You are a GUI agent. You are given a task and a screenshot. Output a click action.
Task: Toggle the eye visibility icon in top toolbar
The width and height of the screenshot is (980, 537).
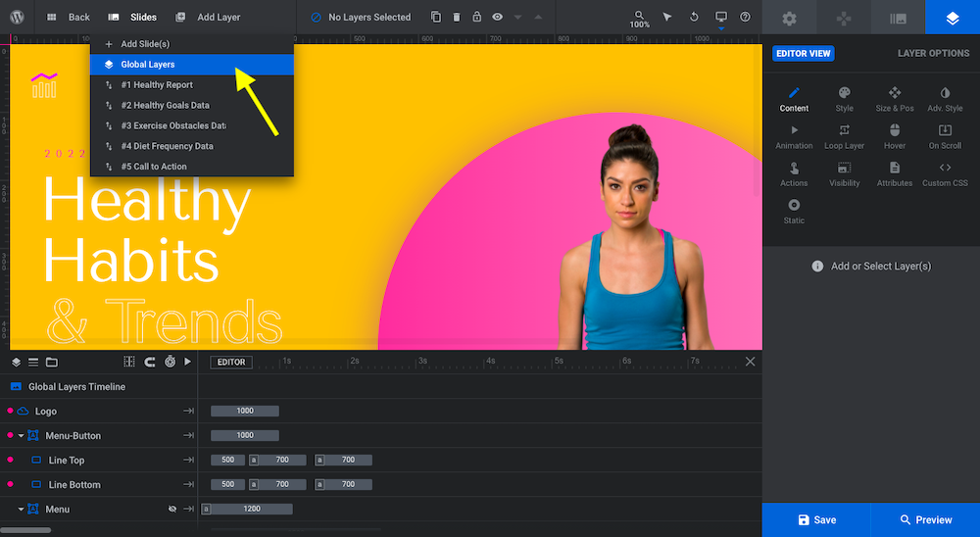(498, 17)
